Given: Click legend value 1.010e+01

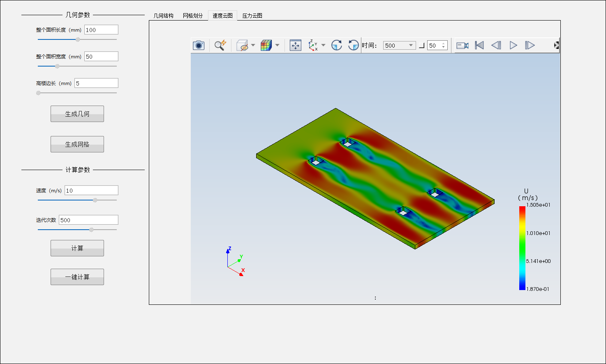Looking at the screenshot, I should (538, 233).
